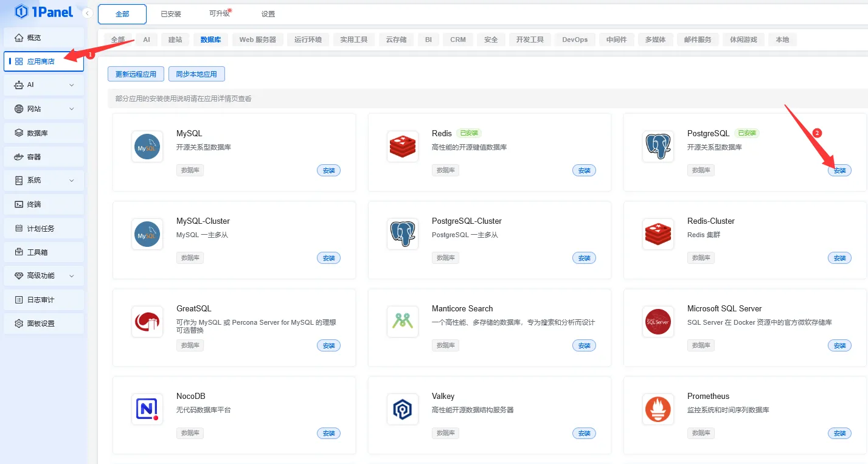The width and height of the screenshot is (868, 464).
Task: Filter by 建站 category tag
Action: 175,40
